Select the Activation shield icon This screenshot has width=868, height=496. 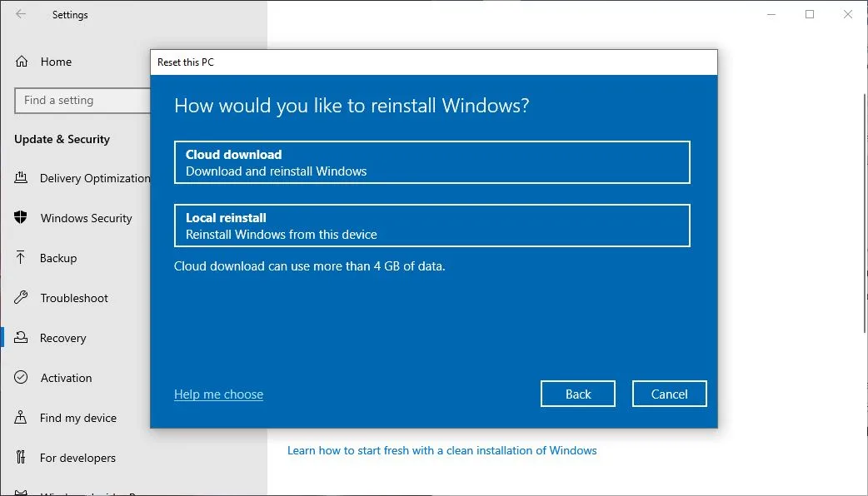pyautogui.click(x=21, y=378)
